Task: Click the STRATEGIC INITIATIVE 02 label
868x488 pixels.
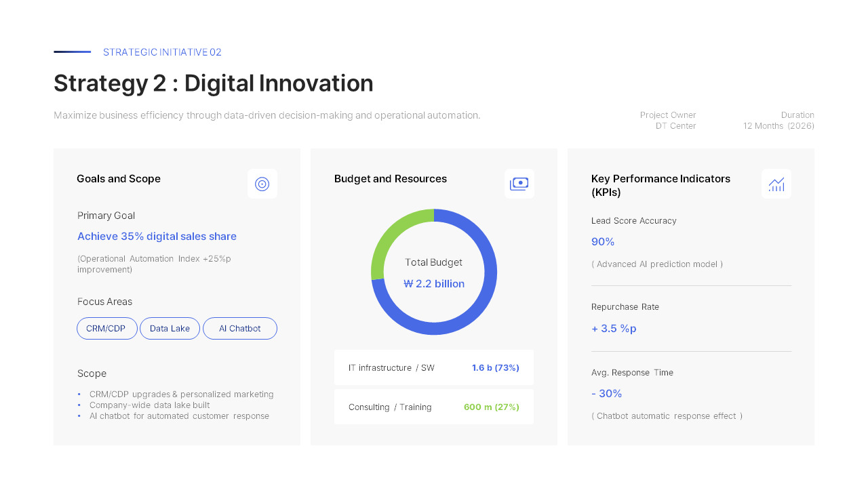Action: (162, 52)
